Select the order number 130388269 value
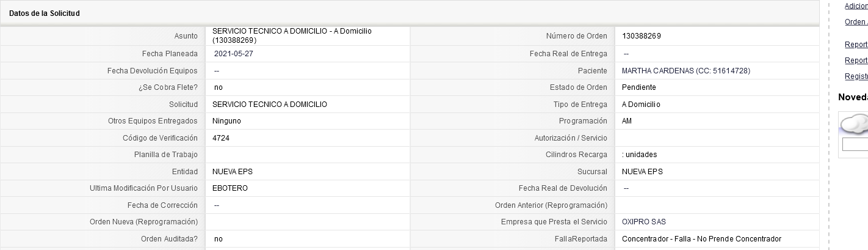The height and width of the screenshot is (250, 868). (642, 36)
